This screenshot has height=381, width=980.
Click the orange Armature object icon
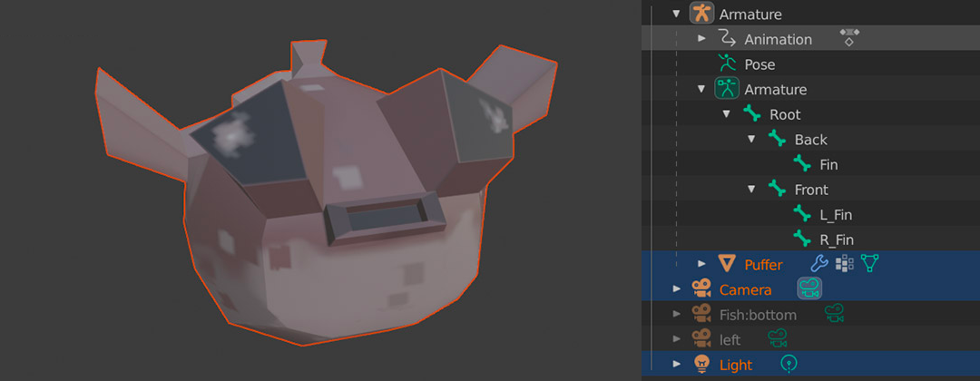coord(701,14)
